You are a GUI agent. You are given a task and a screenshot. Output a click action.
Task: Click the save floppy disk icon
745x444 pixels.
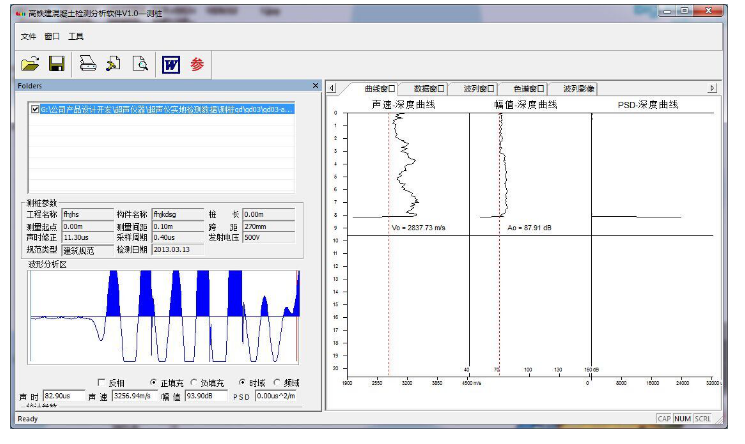57,64
